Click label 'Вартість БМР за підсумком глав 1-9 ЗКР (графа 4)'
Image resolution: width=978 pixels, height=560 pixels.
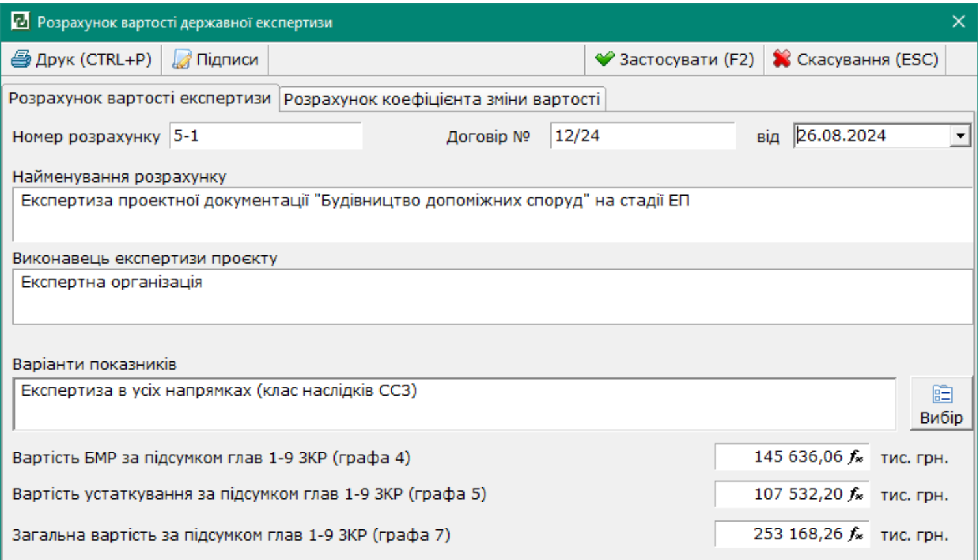(211, 458)
